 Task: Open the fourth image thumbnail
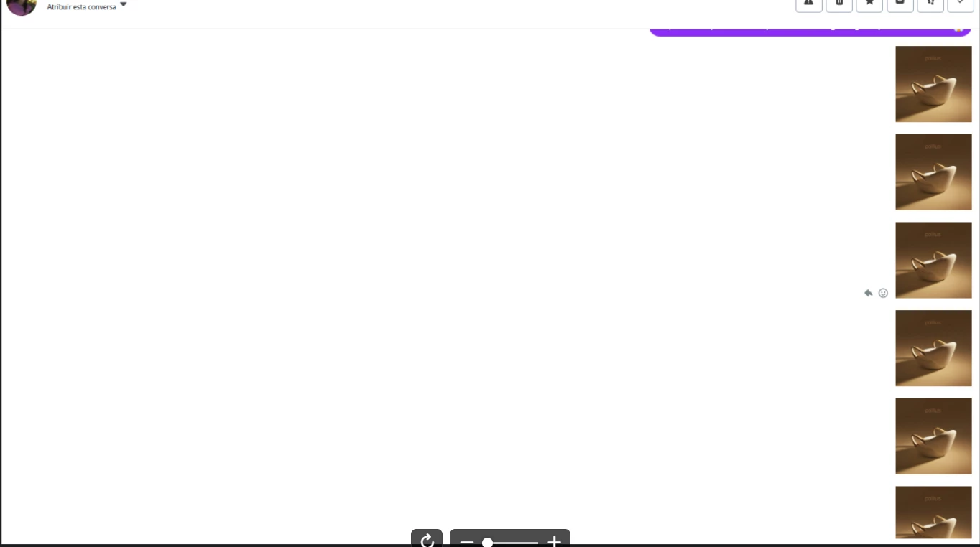933,348
